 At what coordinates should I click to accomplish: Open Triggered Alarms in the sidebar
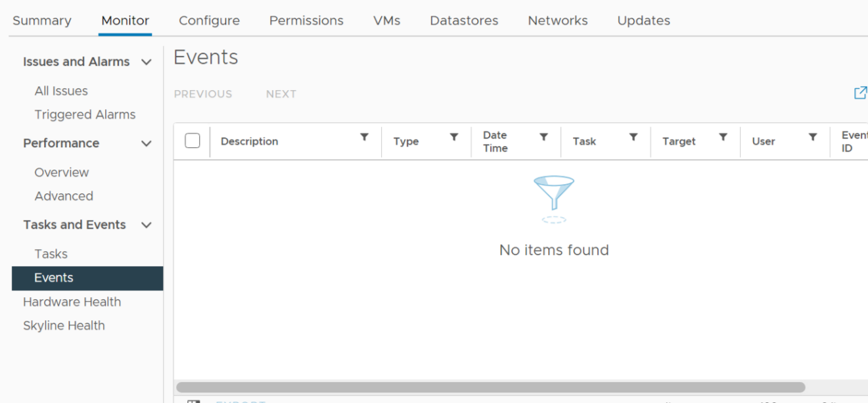point(85,114)
